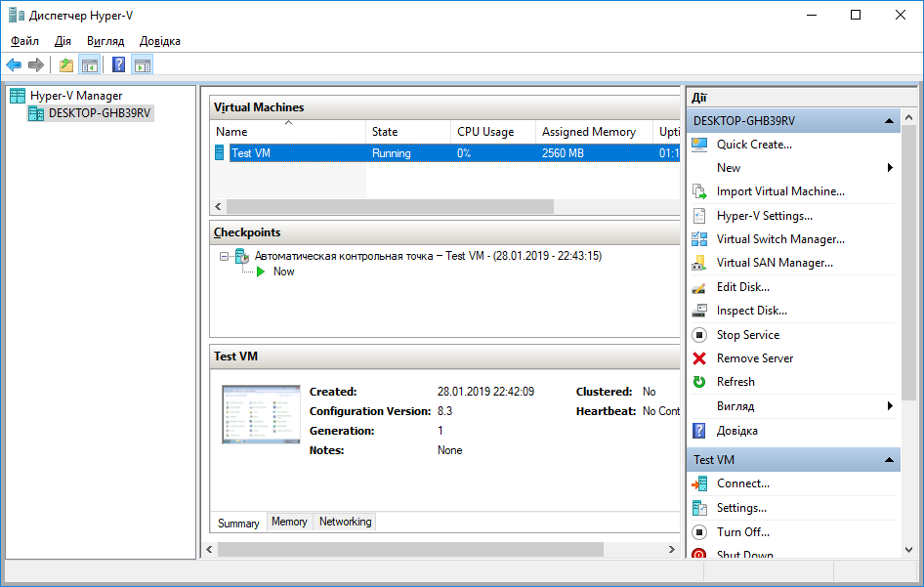Click the Import Virtual Machine icon

click(x=699, y=191)
